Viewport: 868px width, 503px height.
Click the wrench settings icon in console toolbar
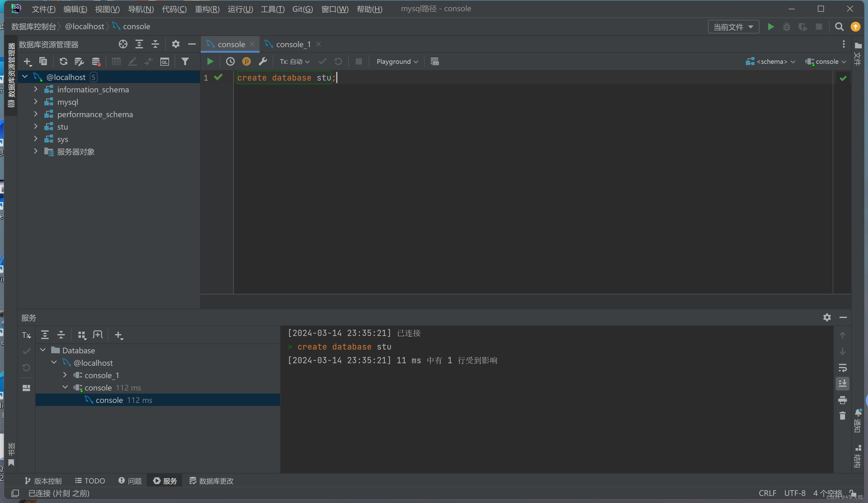tap(263, 62)
